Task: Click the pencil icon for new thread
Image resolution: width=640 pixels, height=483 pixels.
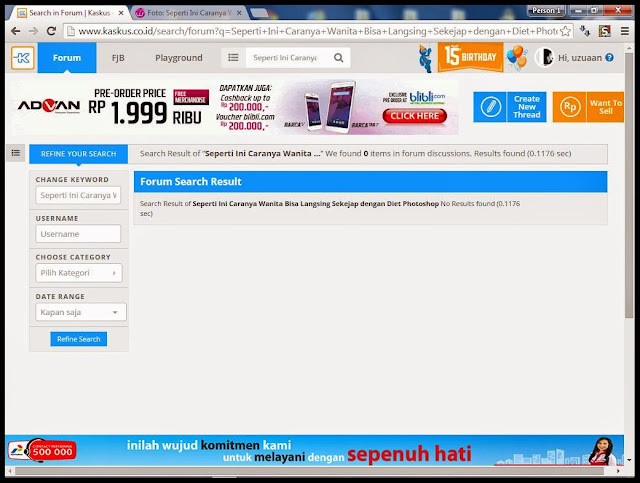Action: click(x=490, y=107)
